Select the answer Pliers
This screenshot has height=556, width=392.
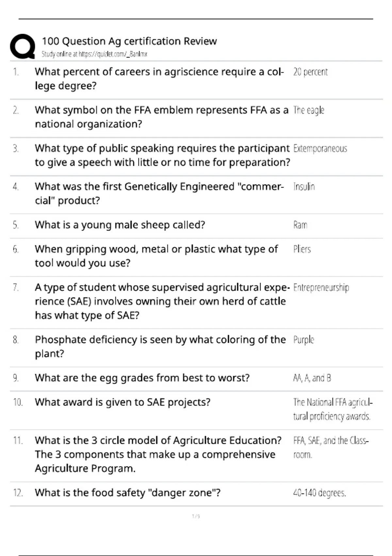point(302,249)
